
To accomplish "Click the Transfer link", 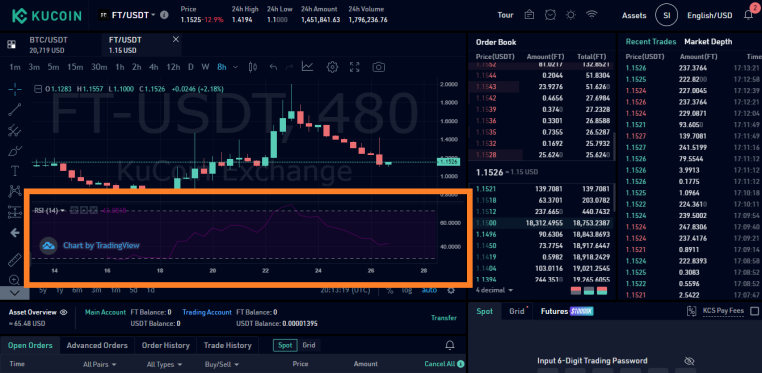I will pyautogui.click(x=444, y=318).
